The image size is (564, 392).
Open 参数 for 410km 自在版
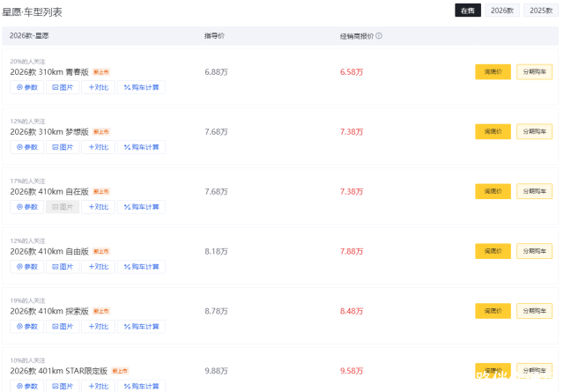pyautogui.click(x=26, y=207)
